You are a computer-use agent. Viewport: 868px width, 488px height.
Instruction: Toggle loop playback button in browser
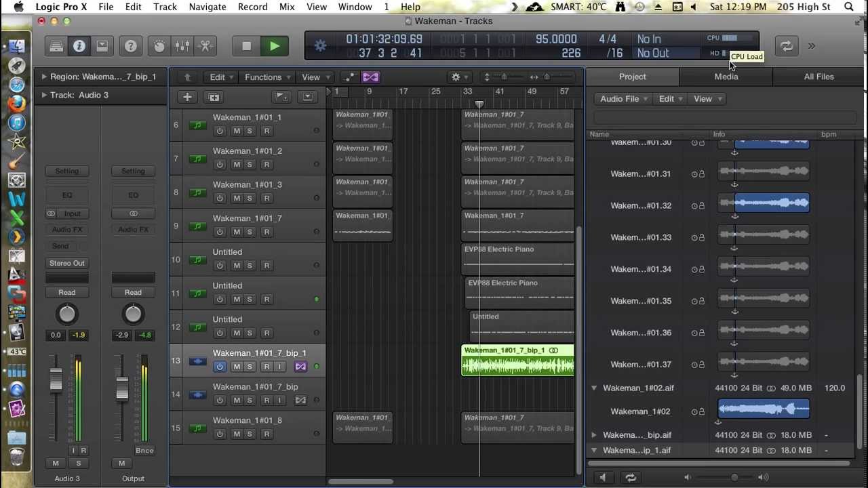631,477
